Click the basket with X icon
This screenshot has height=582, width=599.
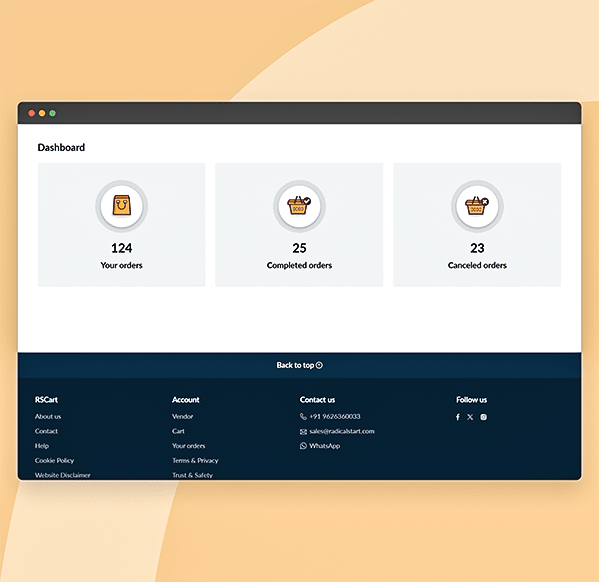(477, 206)
